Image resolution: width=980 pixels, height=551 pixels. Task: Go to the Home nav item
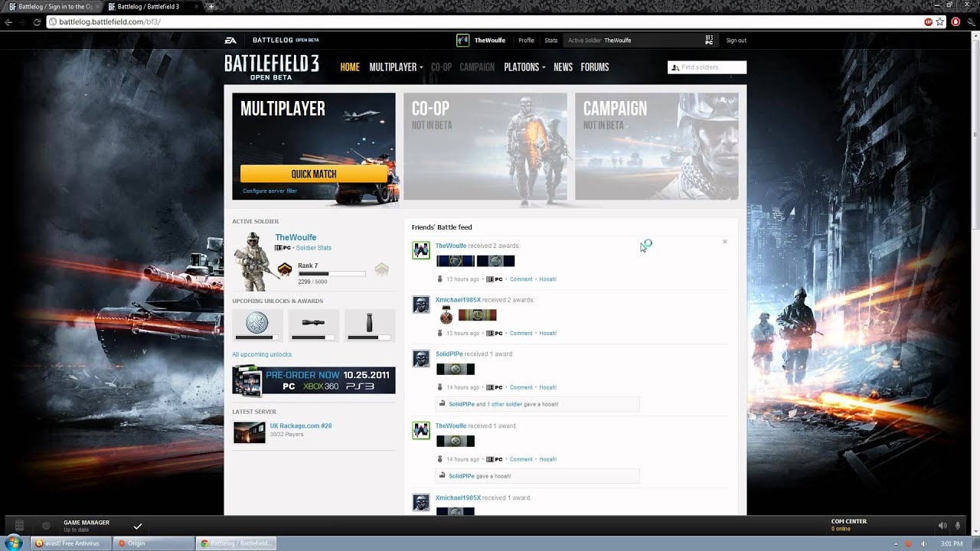coord(350,67)
